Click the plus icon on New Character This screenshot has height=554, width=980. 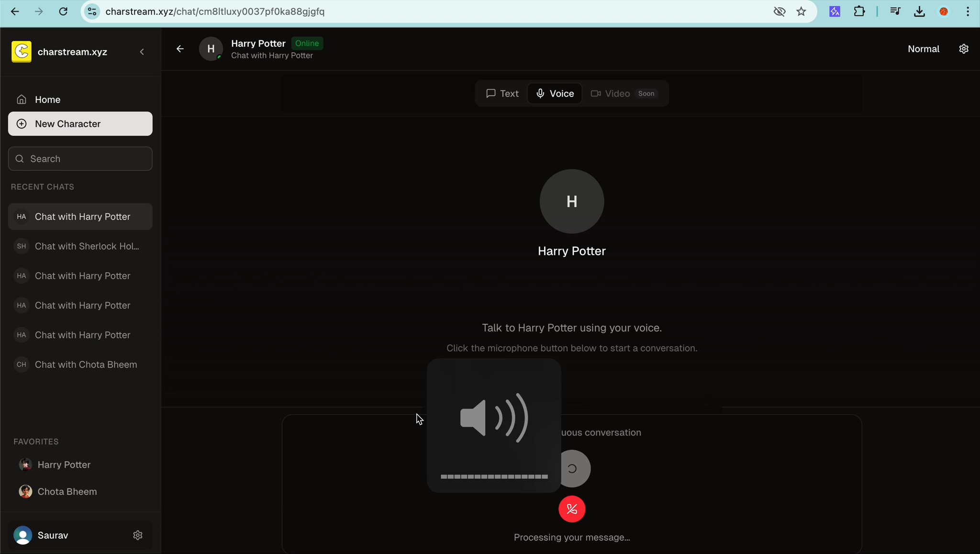pyautogui.click(x=22, y=124)
